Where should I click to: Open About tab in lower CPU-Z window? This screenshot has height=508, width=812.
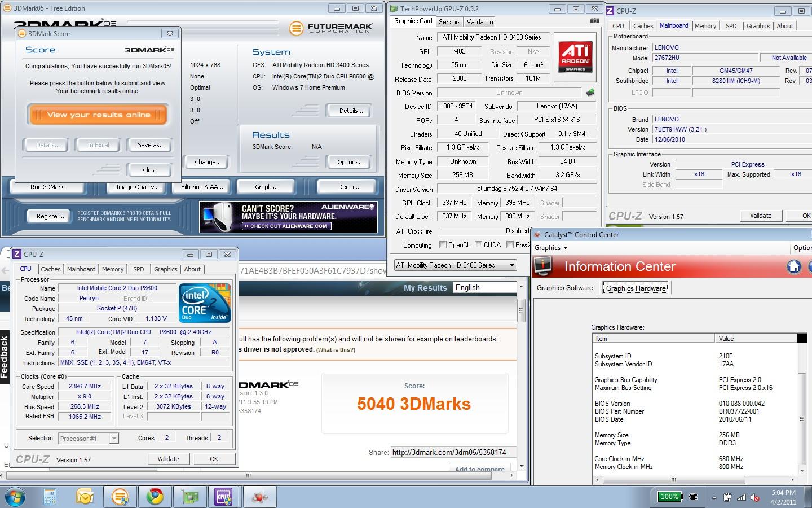(x=192, y=269)
